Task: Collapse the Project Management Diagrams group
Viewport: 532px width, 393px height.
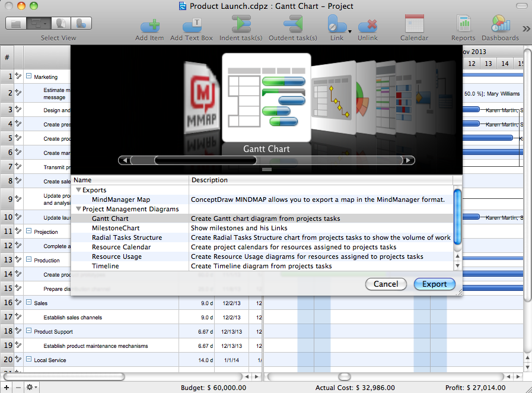Action: pyautogui.click(x=78, y=209)
